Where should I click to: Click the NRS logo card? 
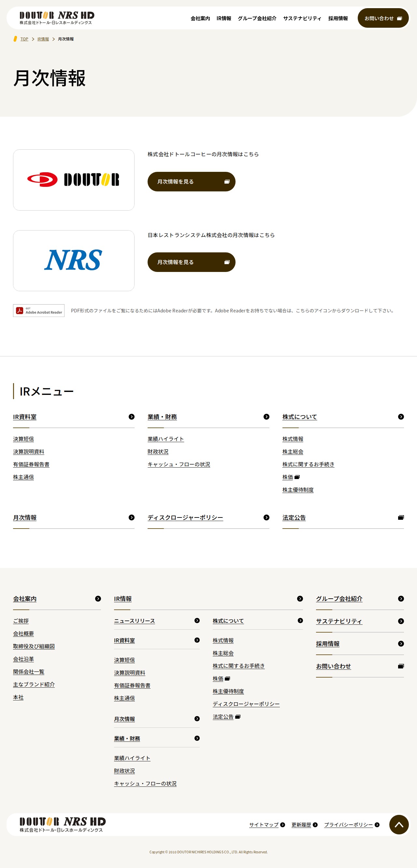coord(74,261)
